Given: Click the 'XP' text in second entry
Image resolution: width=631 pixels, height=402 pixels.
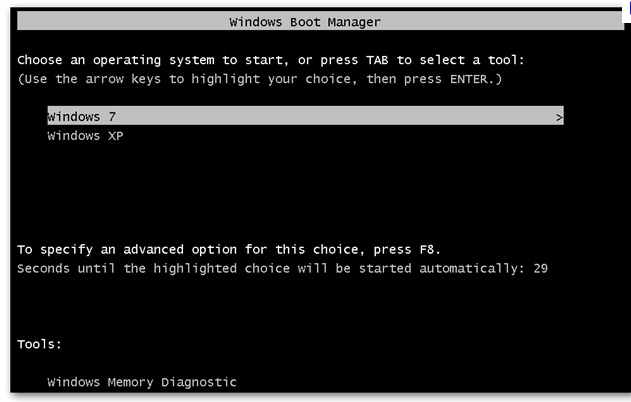Looking at the screenshot, I should (115, 136).
